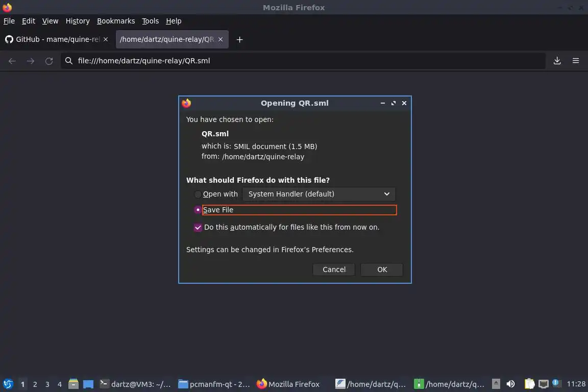Open the Bookmarks menu

(x=116, y=21)
